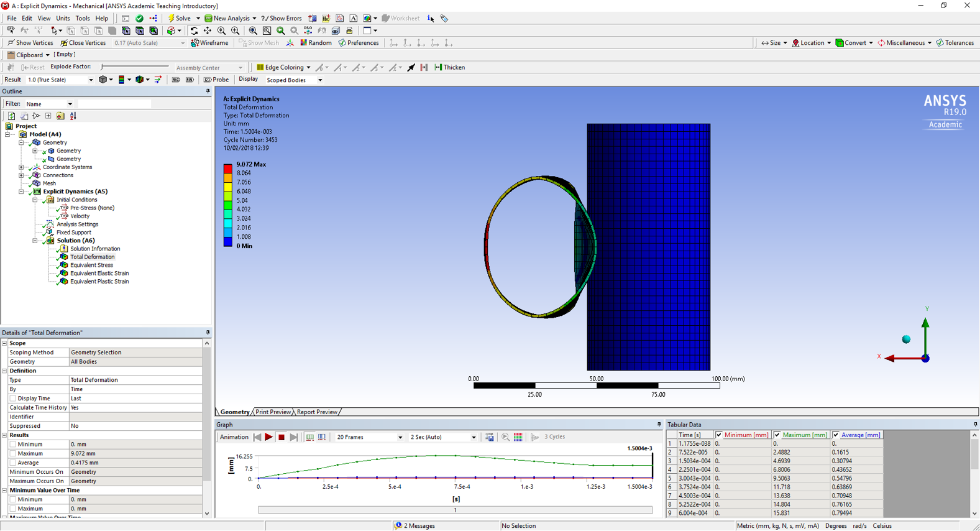Click the Export animation video icon
Viewport: 980px width, 531px height.
point(490,437)
